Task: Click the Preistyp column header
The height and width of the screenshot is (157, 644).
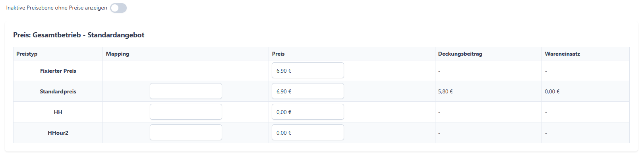Action: [x=27, y=54]
